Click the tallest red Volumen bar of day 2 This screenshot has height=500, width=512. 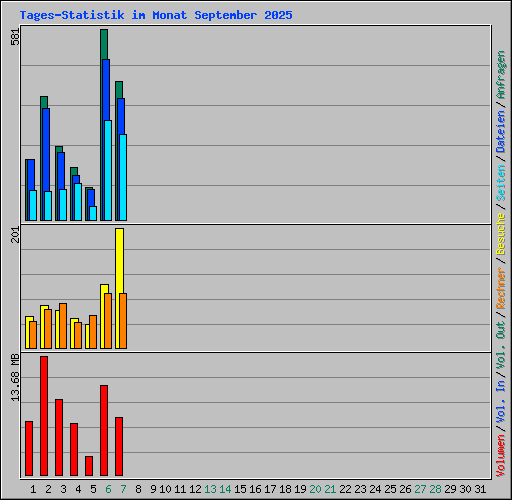click(44, 416)
